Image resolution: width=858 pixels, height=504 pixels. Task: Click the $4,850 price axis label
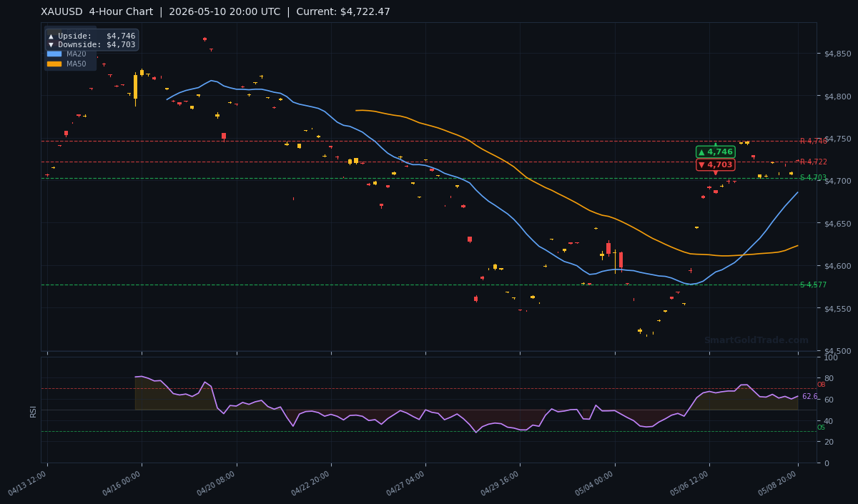tap(837, 54)
